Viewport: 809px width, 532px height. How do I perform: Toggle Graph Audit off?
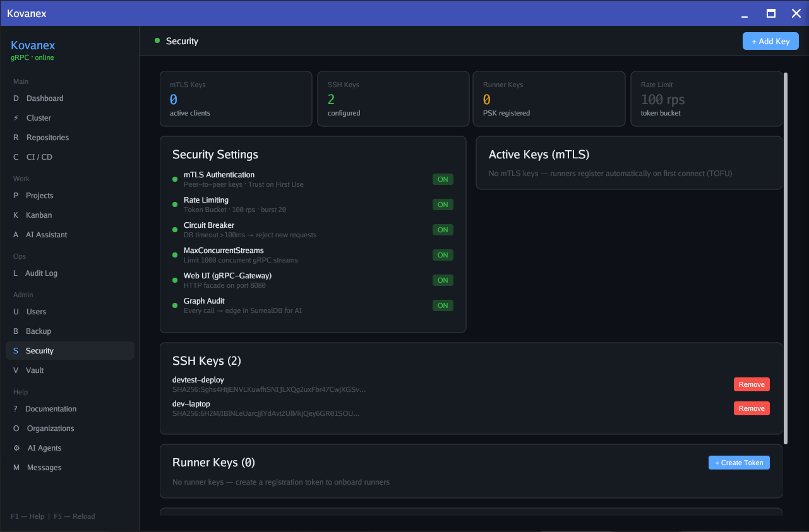point(443,305)
